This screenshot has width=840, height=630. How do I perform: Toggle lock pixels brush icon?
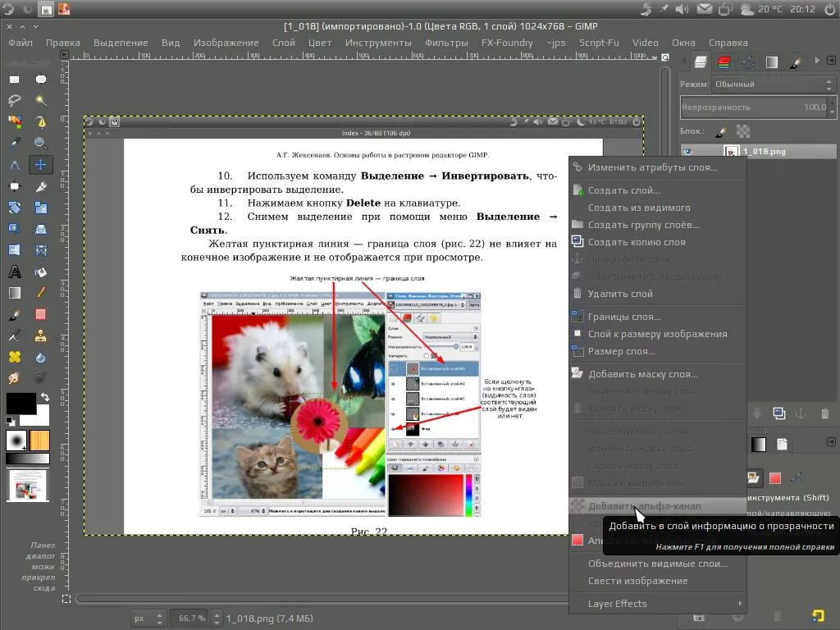point(721,130)
